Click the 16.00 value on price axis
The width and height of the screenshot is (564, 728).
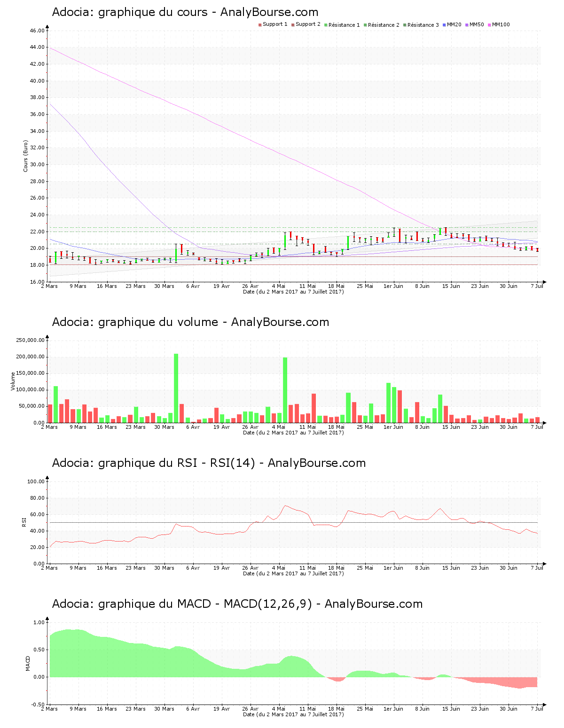[x=37, y=282]
